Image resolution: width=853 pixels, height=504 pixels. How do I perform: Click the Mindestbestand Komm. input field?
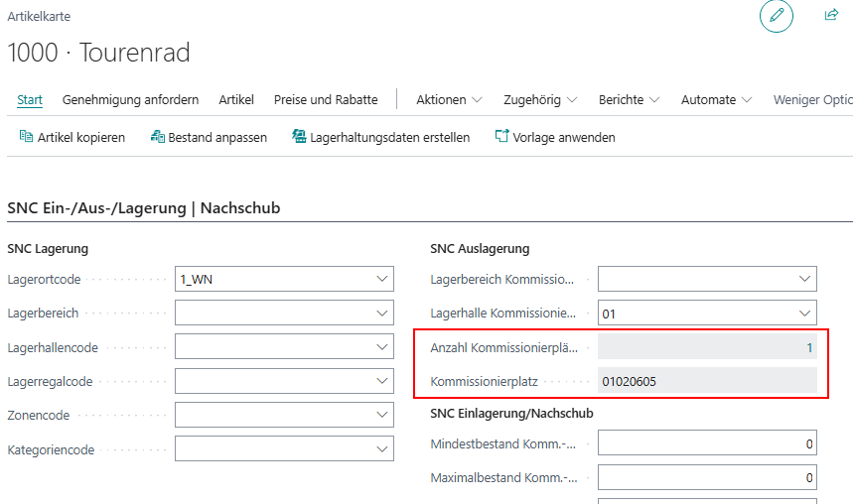point(706,444)
